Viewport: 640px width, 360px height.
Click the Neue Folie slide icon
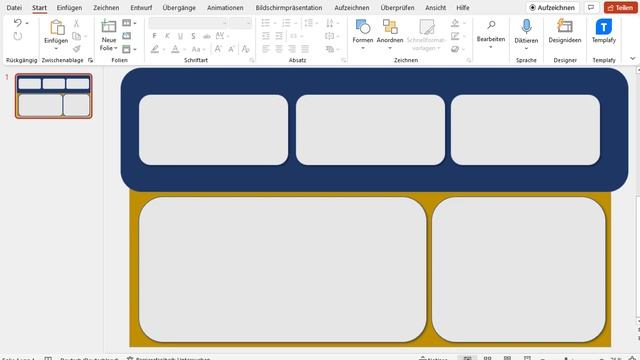click(109, 27)
